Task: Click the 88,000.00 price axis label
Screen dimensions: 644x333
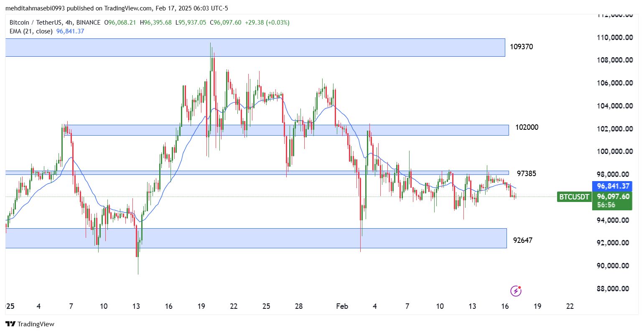Action: [x=613, y=289]
